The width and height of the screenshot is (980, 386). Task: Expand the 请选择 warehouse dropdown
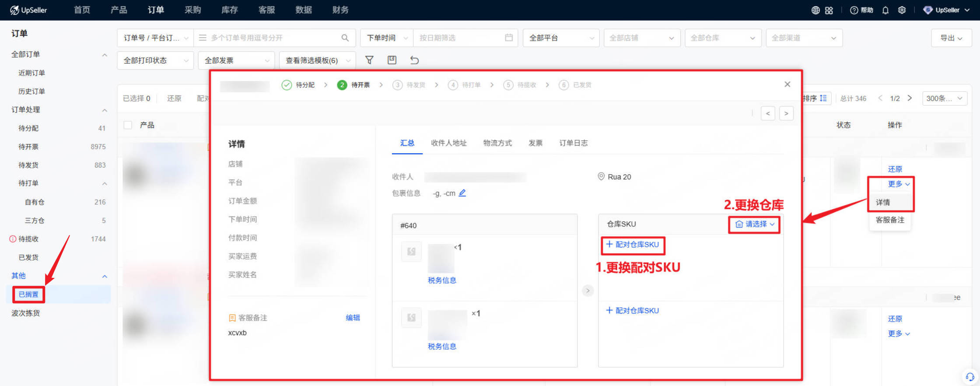coord(754,224)
